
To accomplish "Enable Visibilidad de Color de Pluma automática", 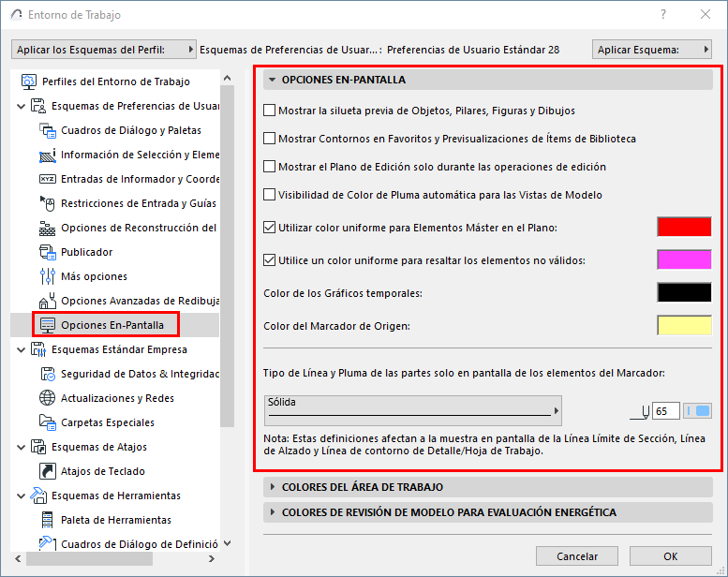I will (x=269, y=195).
